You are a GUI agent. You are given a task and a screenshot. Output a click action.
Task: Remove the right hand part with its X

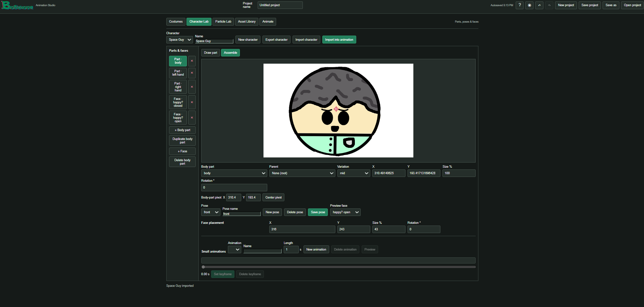click(192, 87)
